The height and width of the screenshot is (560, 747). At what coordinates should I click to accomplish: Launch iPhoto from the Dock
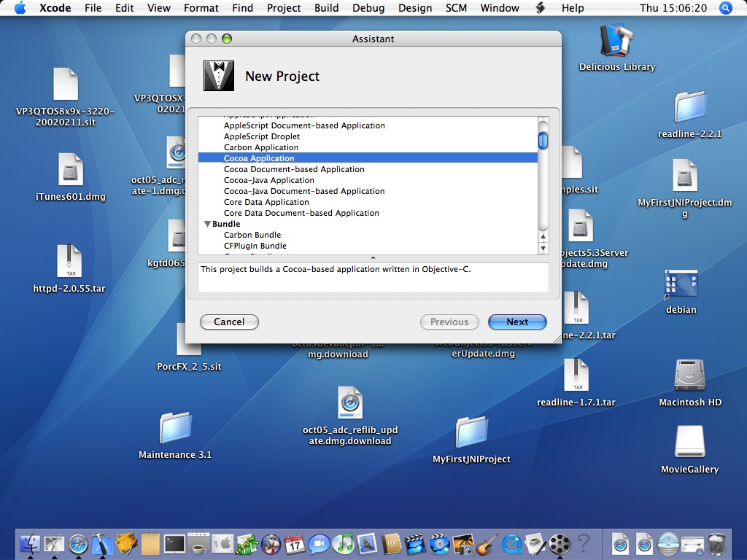pyautogui.click(x=463, y=542)
